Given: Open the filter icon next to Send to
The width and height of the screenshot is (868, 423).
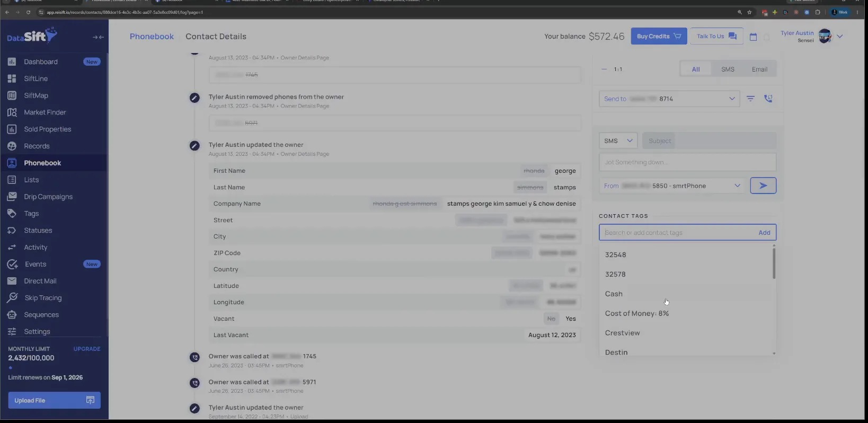Looking at the screenshot, I should point(750,99).
